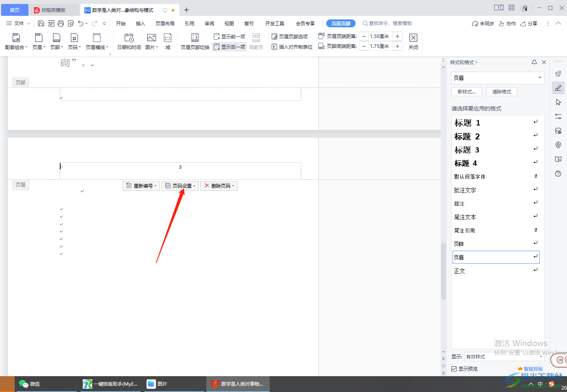The image size is (567, 392).
Task: Increase 页脚底端距离 with plus button
Action: coord(398,46)
